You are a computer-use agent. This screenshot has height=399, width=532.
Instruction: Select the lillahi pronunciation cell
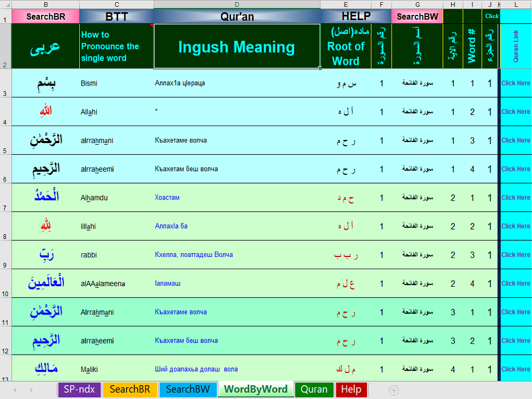pos(117,226)
